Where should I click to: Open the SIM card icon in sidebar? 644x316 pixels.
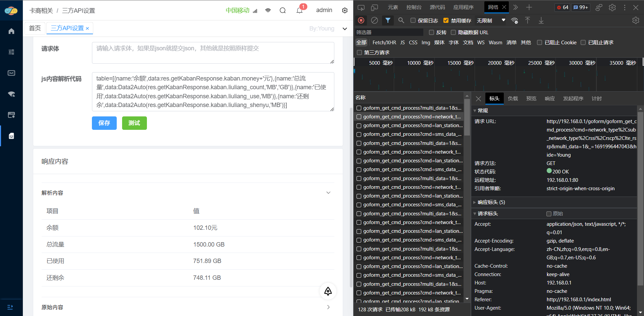pyautogui.click(x=11, y=136)
